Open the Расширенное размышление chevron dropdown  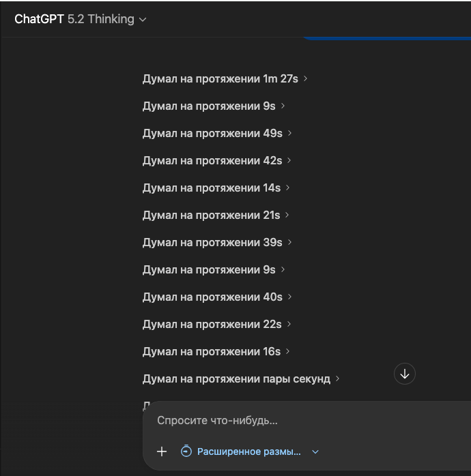315,451
